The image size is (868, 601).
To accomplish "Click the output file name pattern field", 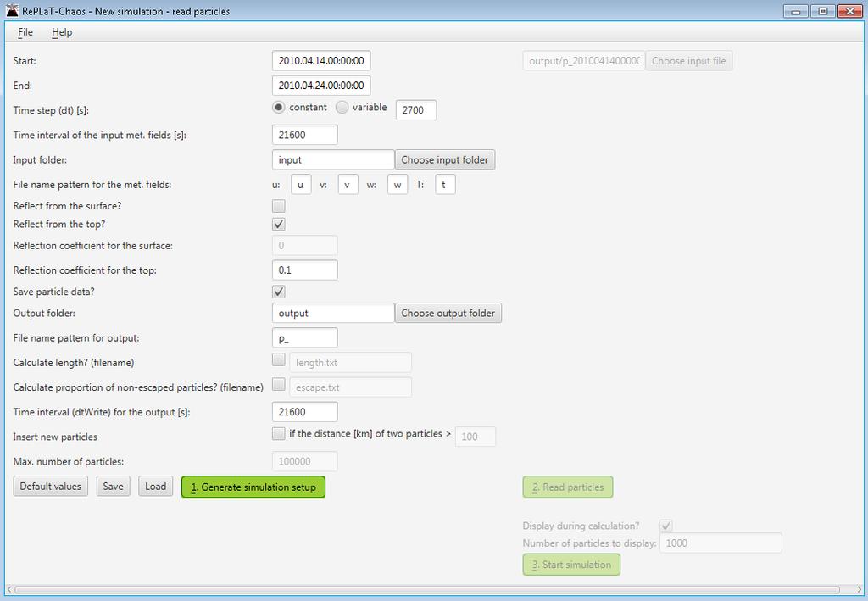I will [x=304, y=338].
